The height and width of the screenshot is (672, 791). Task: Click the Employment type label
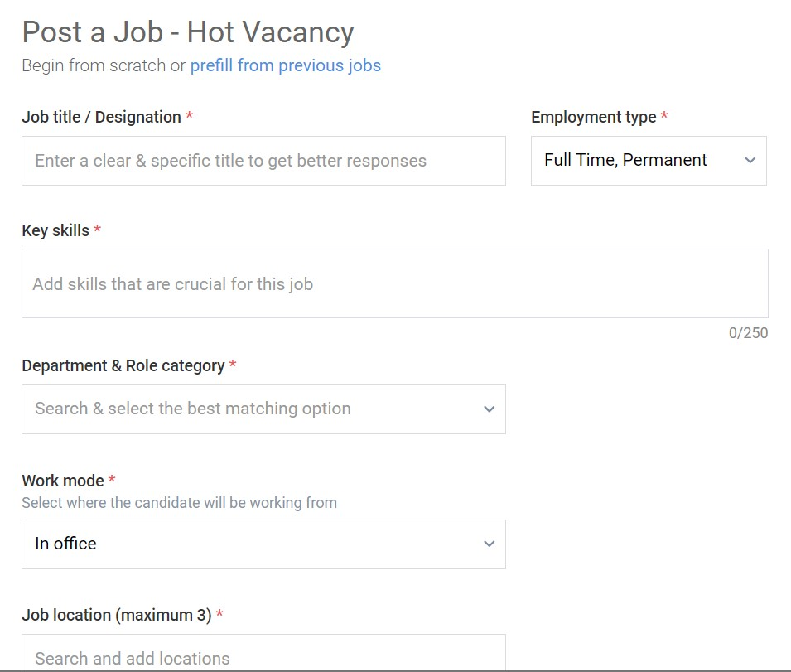(594, 117)
